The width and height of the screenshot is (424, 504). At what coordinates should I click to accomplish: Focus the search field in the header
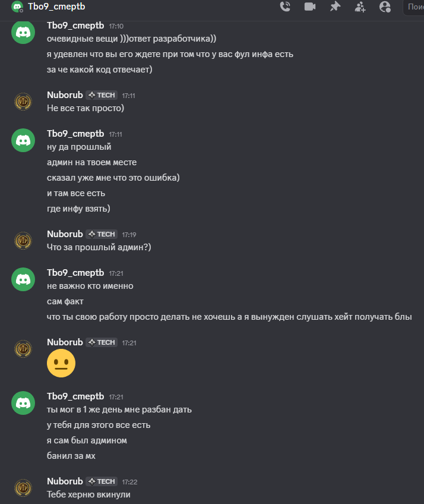click(414, 7)
